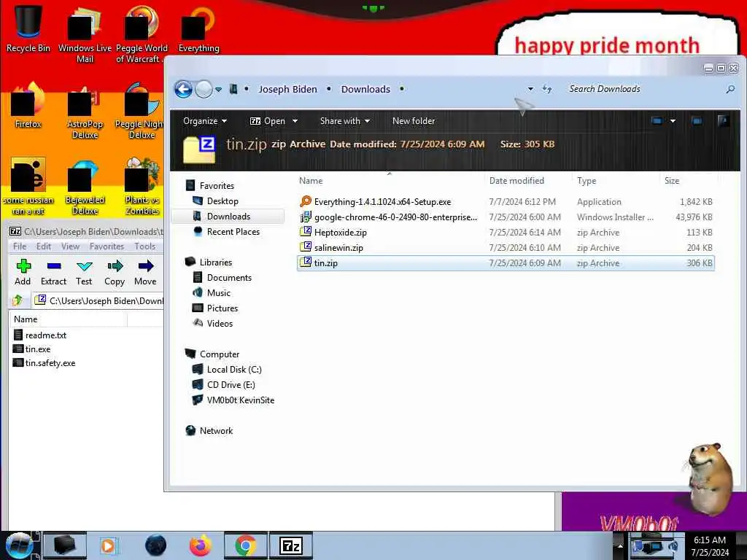Open the 7-Zip Tools menu
Viewport: 747px width, 560px height.
tap(145, 246)
